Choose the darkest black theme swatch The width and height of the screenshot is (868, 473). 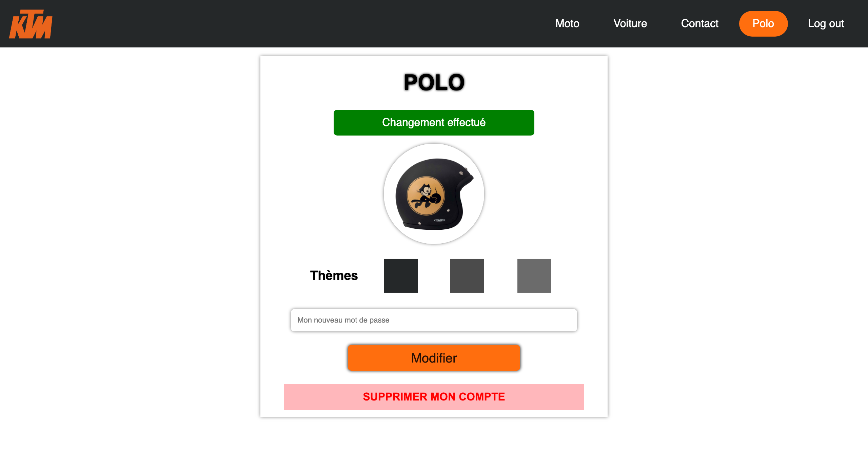coord(400,275)
